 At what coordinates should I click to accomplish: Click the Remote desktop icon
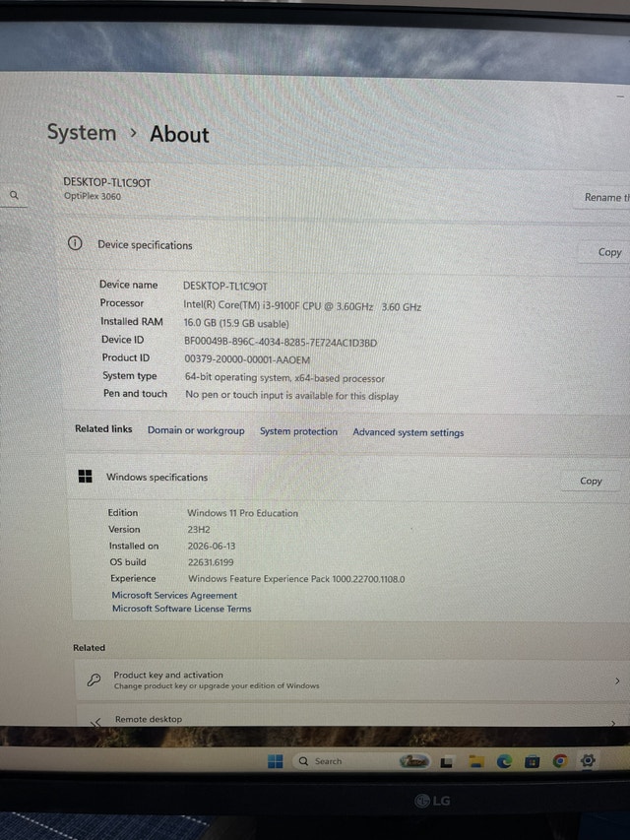point(95,722)
